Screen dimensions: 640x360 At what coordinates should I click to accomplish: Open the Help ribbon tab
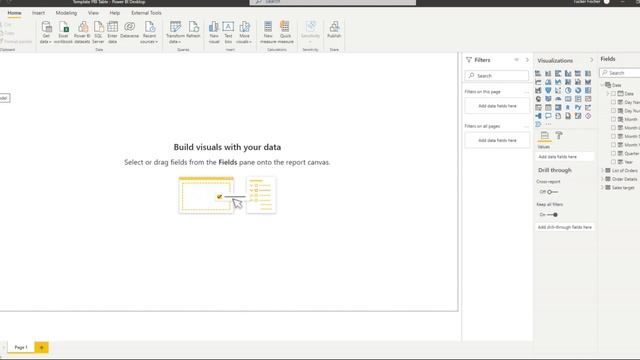click(115, 13)
